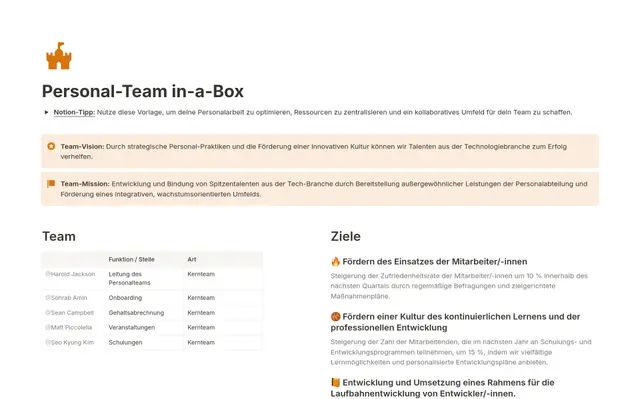Click Kernteam in Sean Campbell's row

tap(201, 313)
